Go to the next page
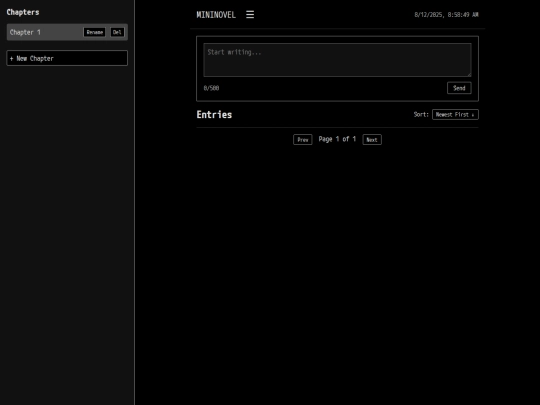This screenshot has height=405, width=540. coord(372,139)
